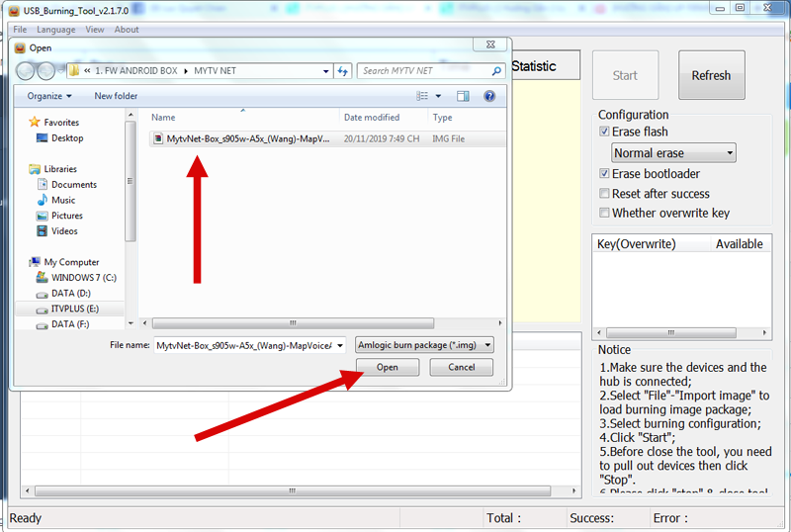Open the Normal erase dropdown

673,153
